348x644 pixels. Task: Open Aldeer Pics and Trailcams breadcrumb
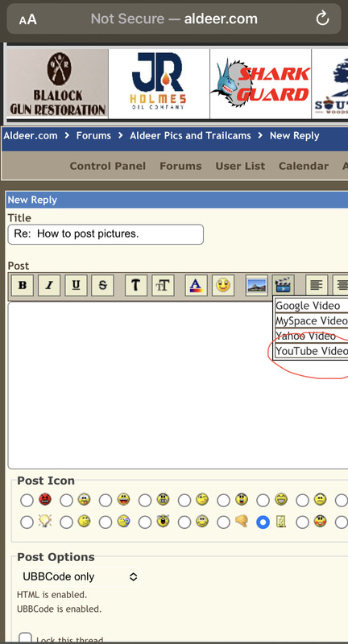190,135
